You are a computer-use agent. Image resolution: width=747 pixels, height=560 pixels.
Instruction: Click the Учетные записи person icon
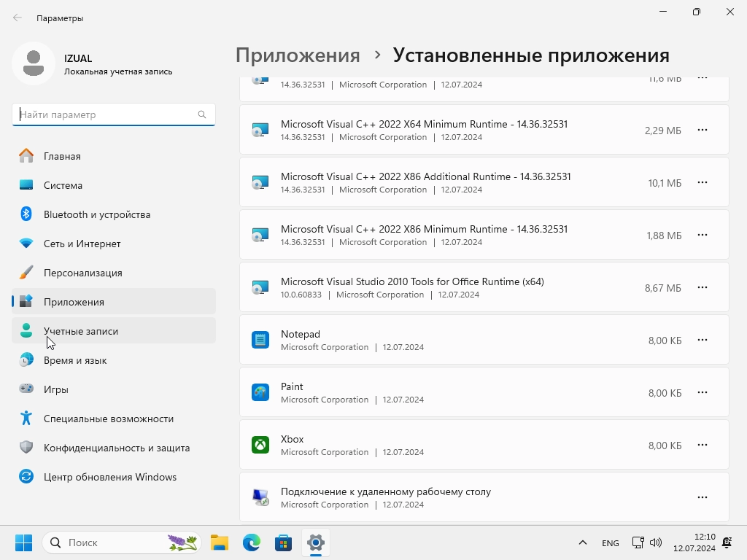(26, 330)
